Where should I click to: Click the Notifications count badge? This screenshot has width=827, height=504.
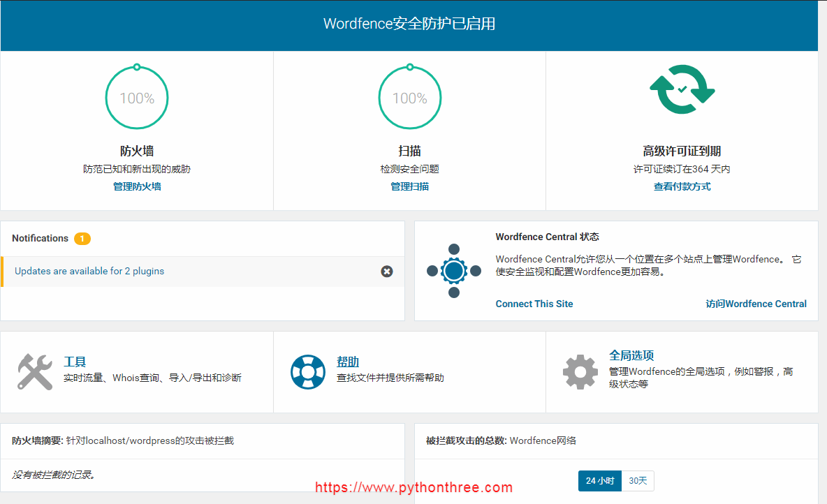pos(82,238)
